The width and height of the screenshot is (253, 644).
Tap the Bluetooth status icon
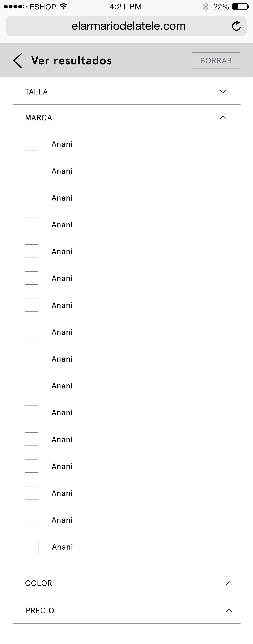click(205, 7)
